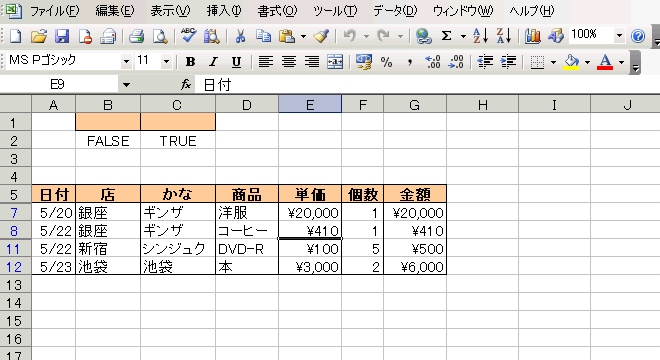Apply the red Font Color

coord(605,62)
